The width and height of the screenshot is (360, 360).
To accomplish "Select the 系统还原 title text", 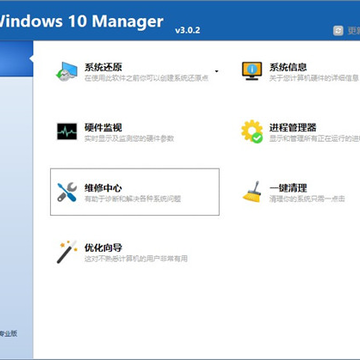I will [x=103, y=67].
